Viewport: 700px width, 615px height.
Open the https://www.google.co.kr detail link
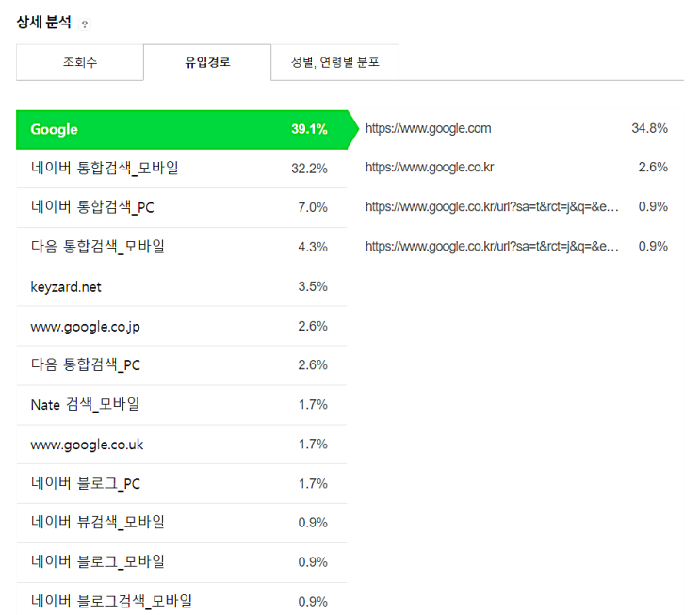(429, 168)
